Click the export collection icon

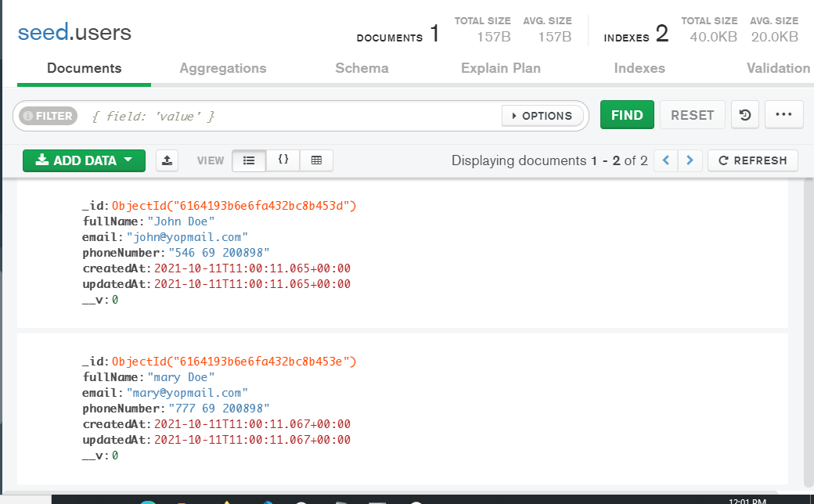pyautogui.click(x=167, y=160)
